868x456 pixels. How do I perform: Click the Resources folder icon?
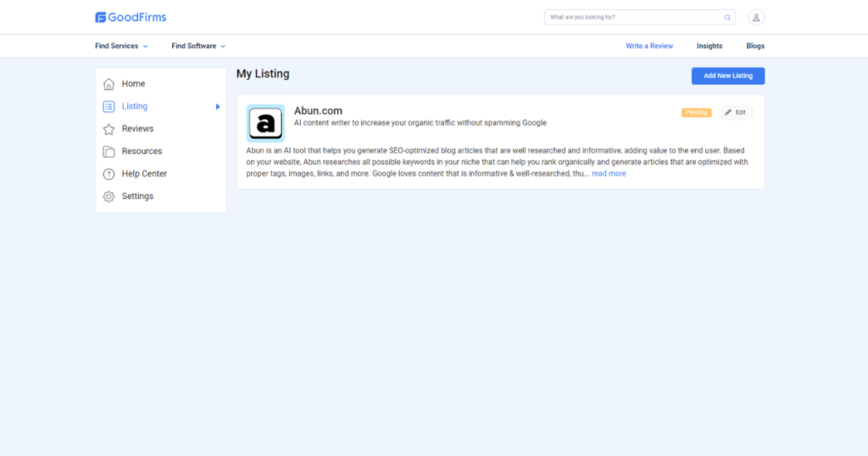(109, 151)
